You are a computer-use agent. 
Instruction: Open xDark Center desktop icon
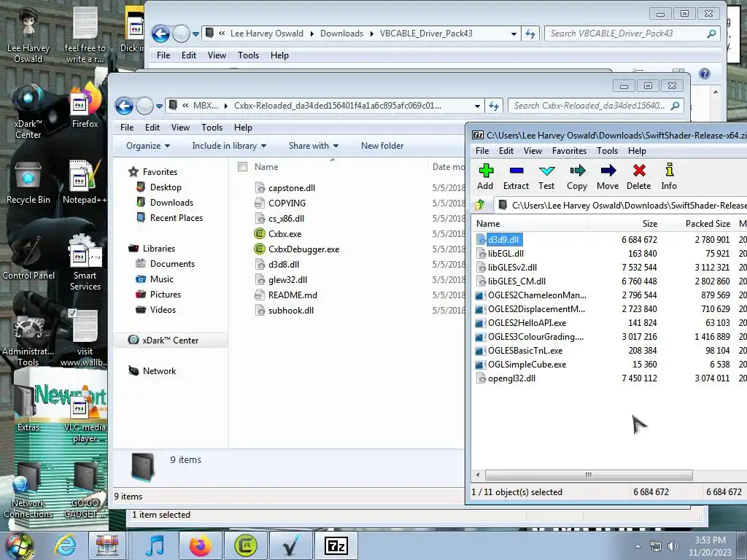click(28, 112)
